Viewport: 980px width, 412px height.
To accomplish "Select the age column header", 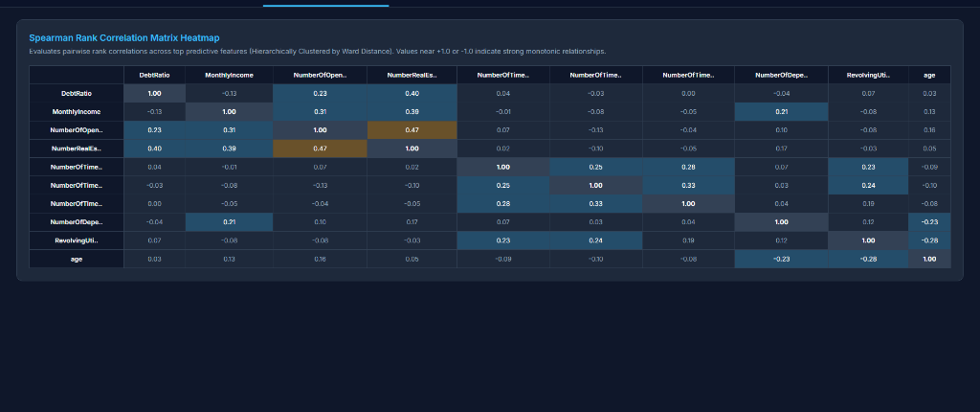I will point(929,75).
